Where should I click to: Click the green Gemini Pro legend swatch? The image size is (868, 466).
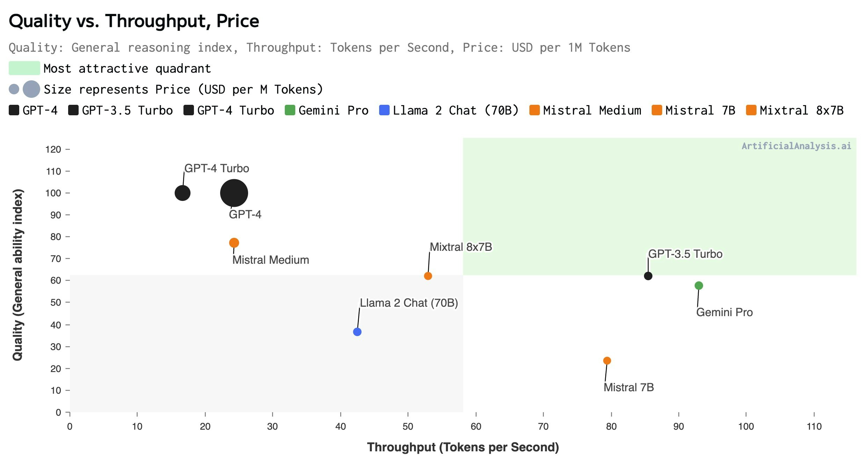click(290, 110)
